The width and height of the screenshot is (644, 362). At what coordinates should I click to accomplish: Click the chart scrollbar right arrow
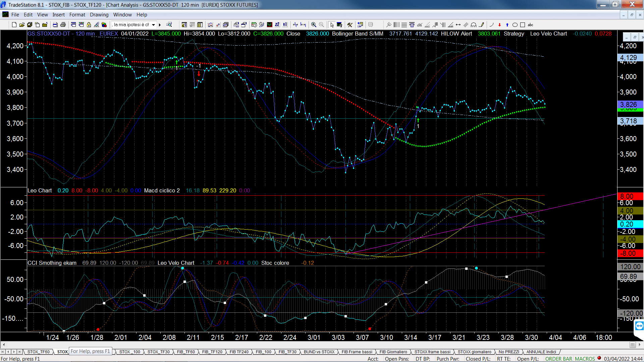coord(640,345)
